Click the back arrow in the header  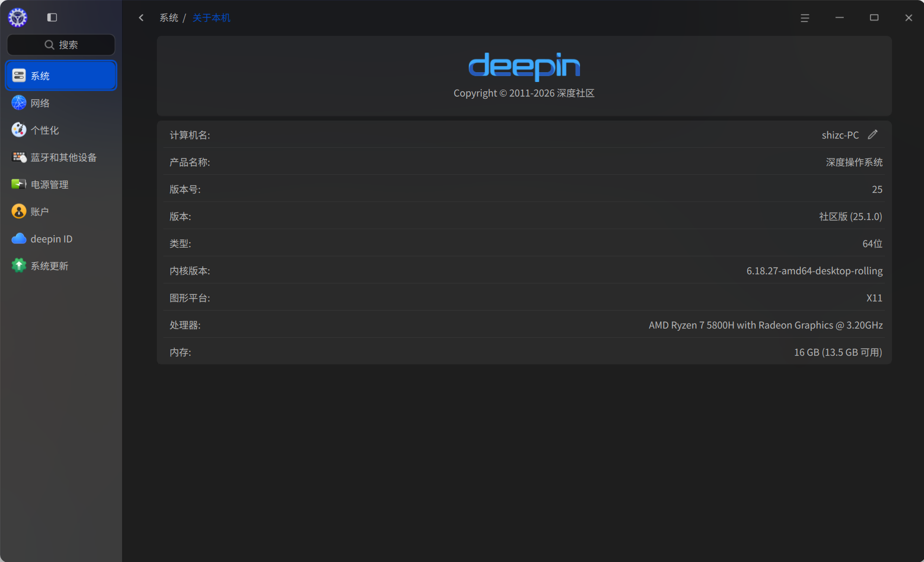[141, 18]
